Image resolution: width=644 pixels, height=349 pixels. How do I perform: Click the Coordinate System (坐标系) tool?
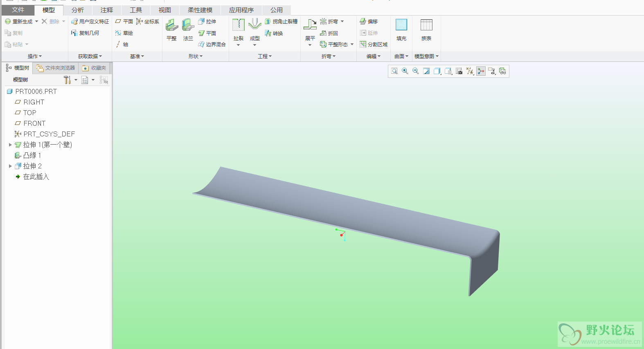click(x=148, y=21)
